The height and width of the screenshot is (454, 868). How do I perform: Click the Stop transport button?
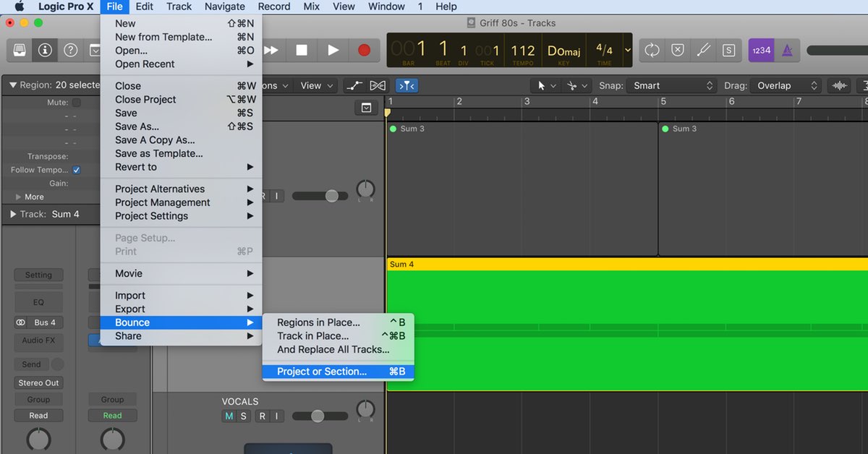302,50
